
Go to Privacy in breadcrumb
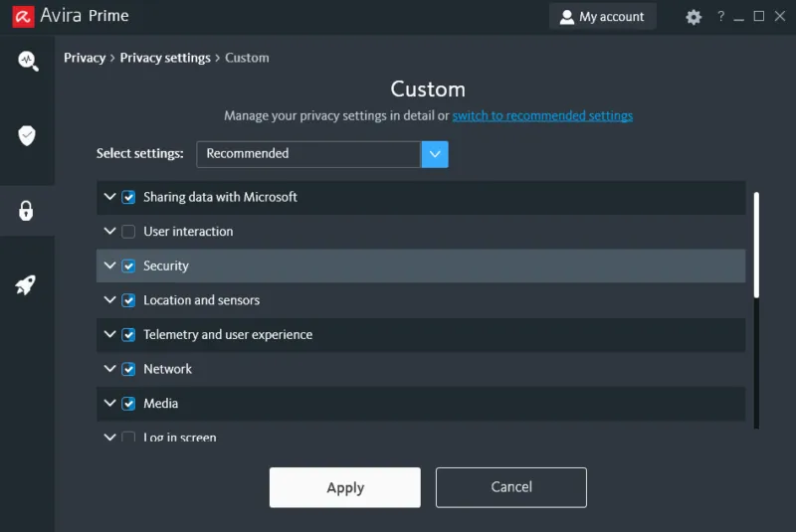(85, 58)
